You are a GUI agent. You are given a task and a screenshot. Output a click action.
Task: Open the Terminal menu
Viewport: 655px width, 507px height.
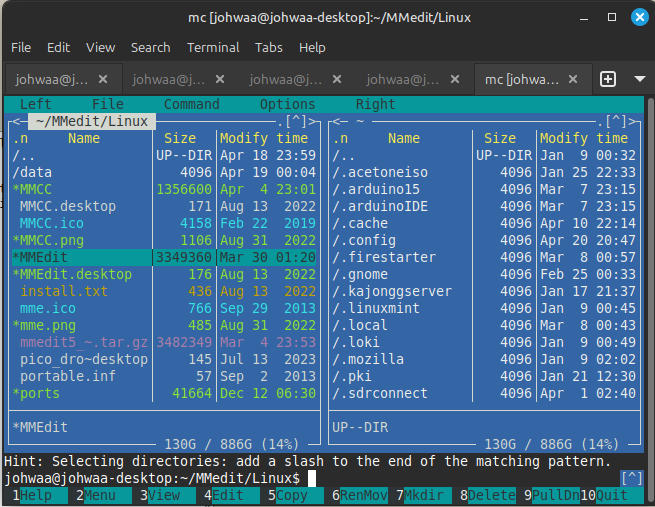[x=213, y=47]
